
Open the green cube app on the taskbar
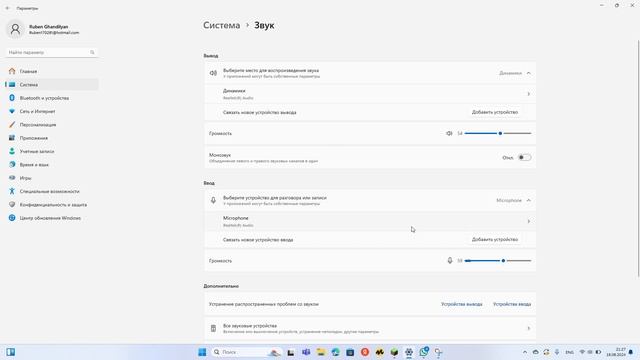(394, 352)
